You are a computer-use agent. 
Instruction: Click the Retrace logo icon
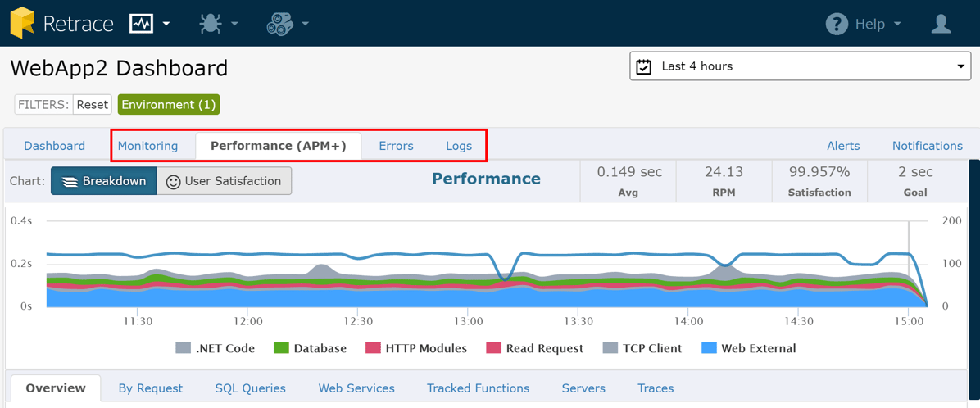click(x=22, y=23)
